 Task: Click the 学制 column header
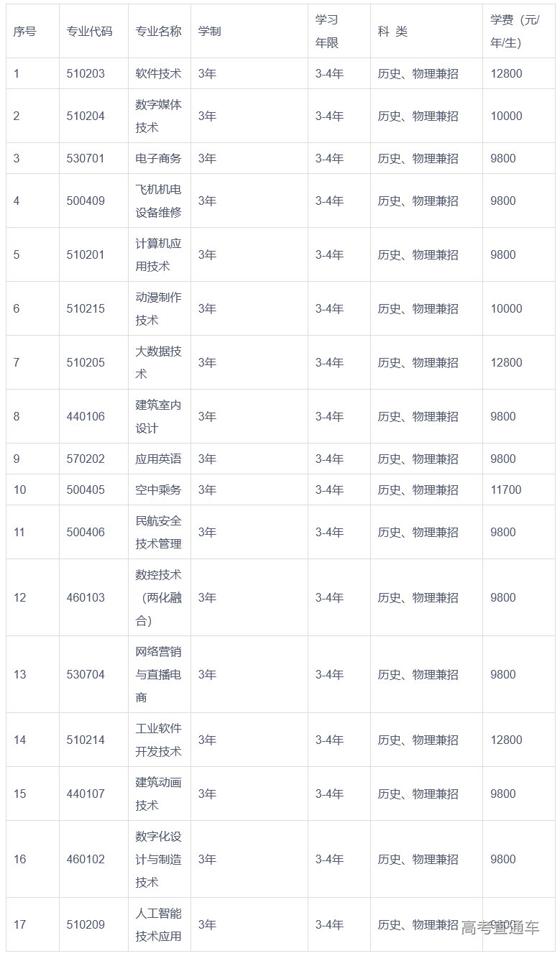click(x=209, y=32)
